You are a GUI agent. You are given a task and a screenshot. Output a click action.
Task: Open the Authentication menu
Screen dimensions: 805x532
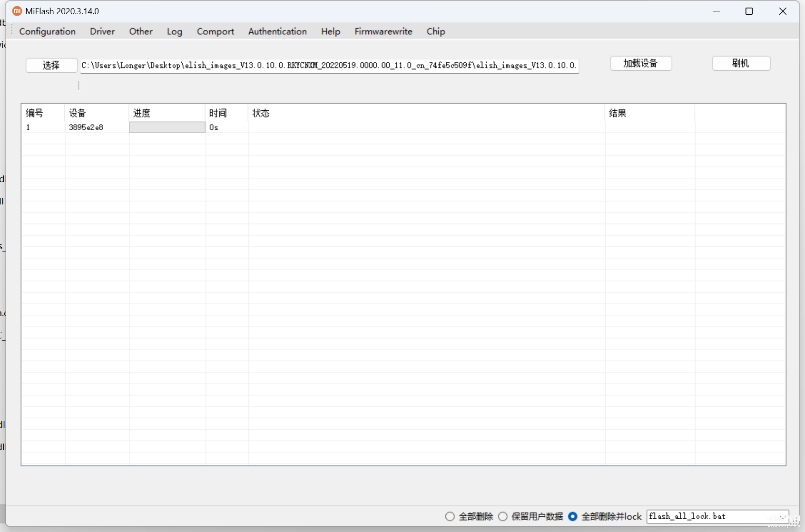click(277, 31)
